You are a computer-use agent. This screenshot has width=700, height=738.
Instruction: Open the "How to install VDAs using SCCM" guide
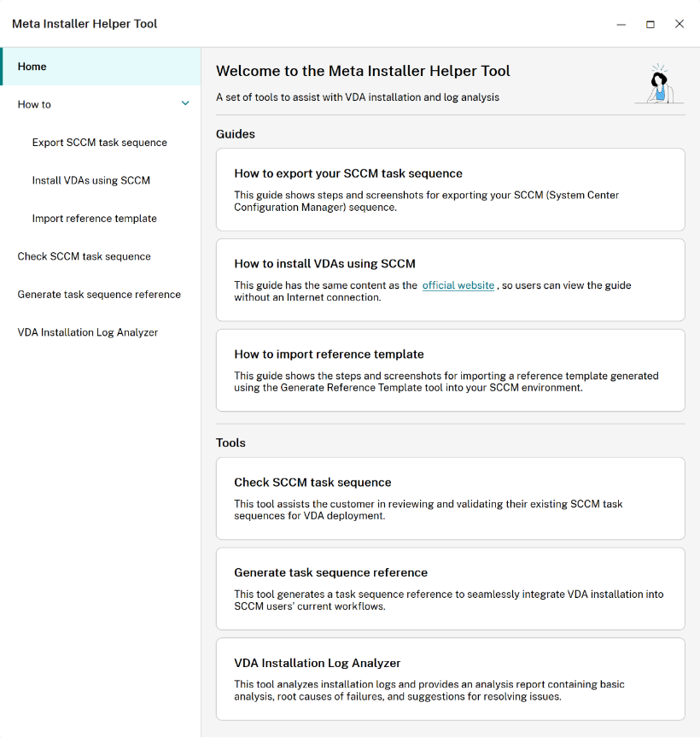(450, 278)
